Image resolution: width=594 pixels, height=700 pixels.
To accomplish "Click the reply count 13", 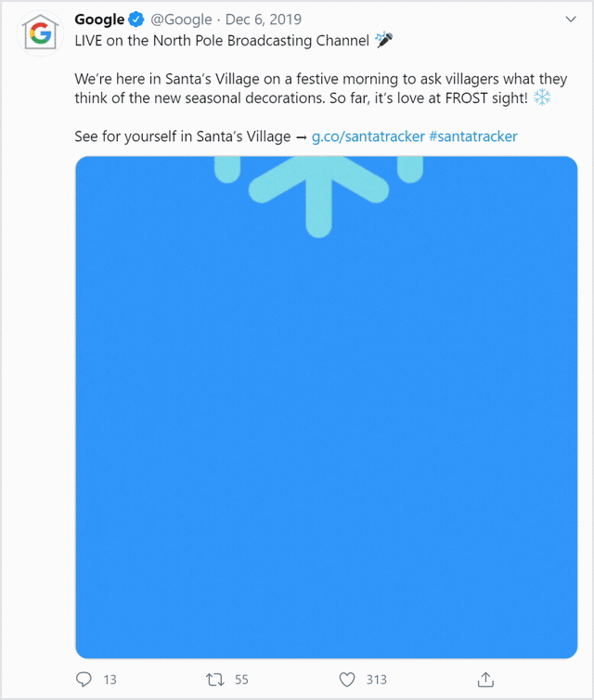I will pos(110,680).
